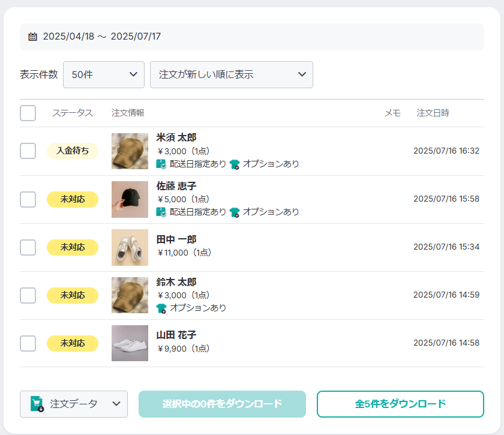This screenshot has height=435, width=504.
Task: Click option T-shirt icon in 米須 太郎 order
Action: coord(235,164)
